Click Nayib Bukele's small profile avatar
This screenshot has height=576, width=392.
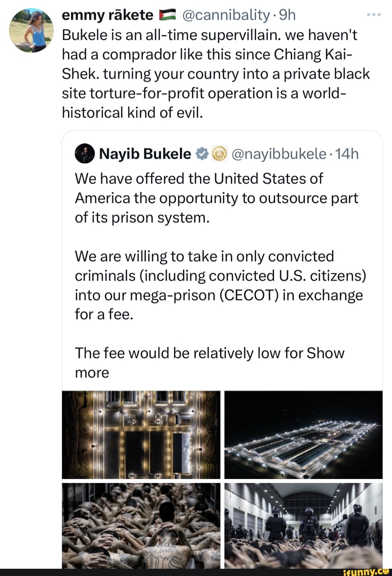[85, 154]
